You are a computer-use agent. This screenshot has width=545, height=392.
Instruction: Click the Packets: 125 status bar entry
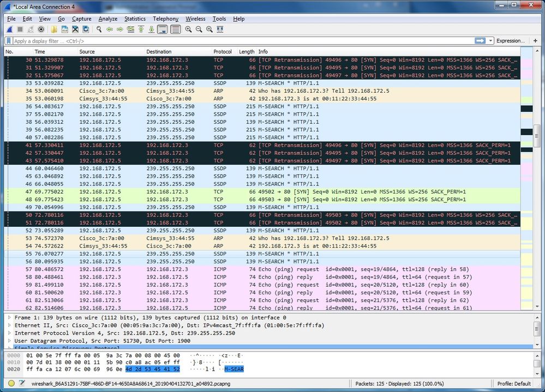tap(399, 384)
